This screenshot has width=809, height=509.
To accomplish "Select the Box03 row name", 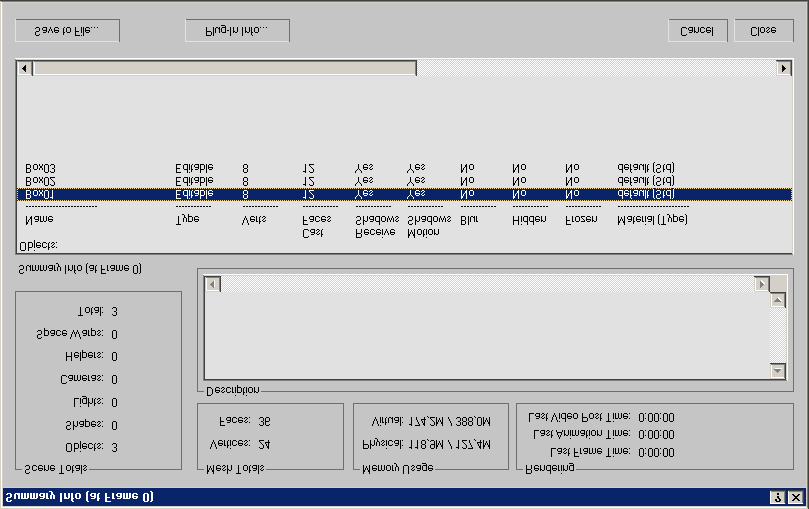I will [40, 169].
